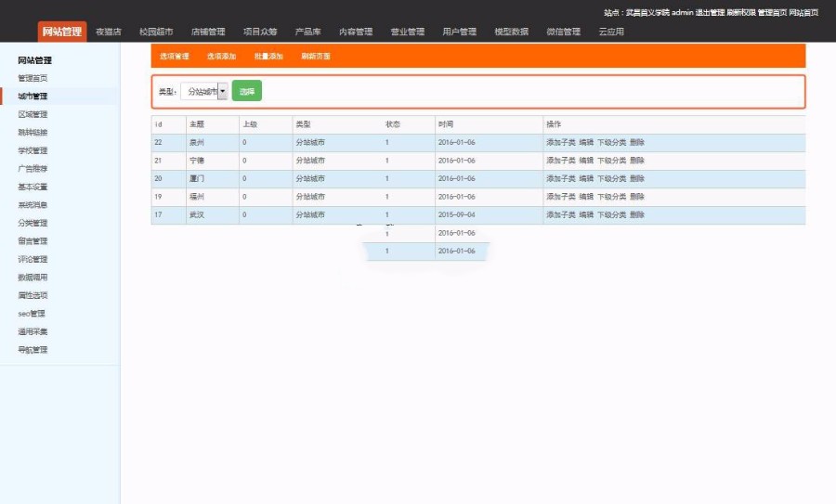
Task: Switch to the 夜猫店 top menu
Action: click(x=109, y=32)
